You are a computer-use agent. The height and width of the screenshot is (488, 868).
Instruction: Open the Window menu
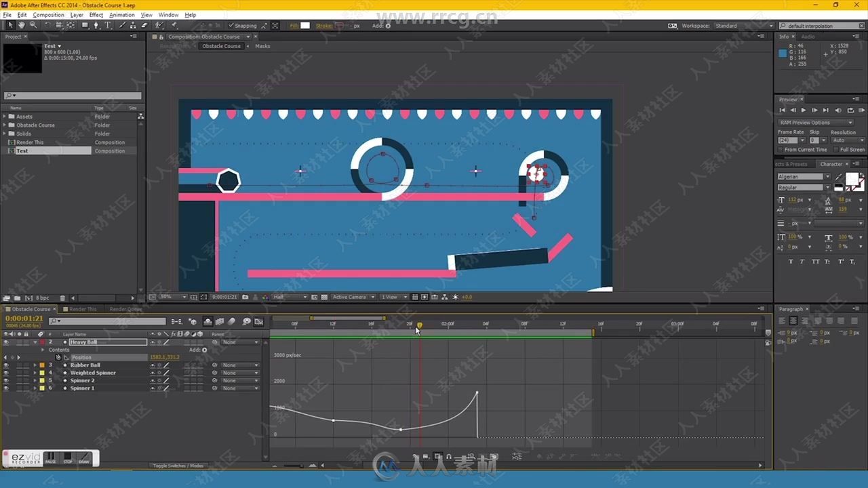[x=169, y=14]
